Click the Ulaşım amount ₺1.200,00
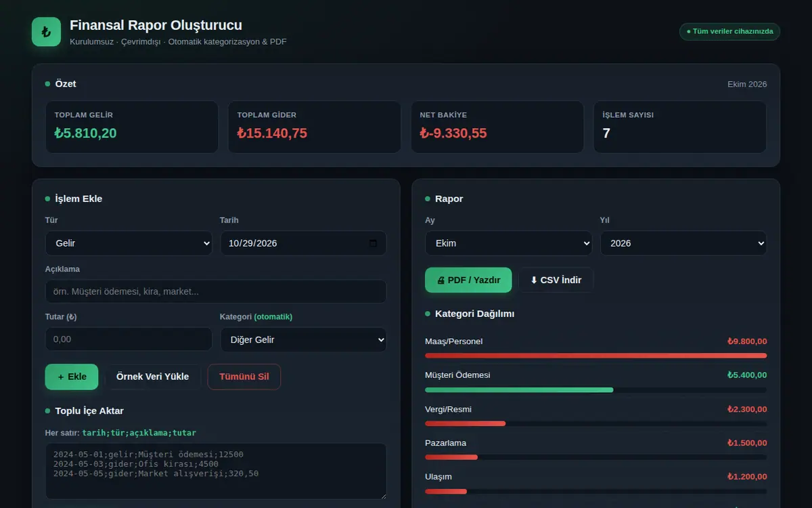Viewport: 812px width, 508px height. click(747, 477)
